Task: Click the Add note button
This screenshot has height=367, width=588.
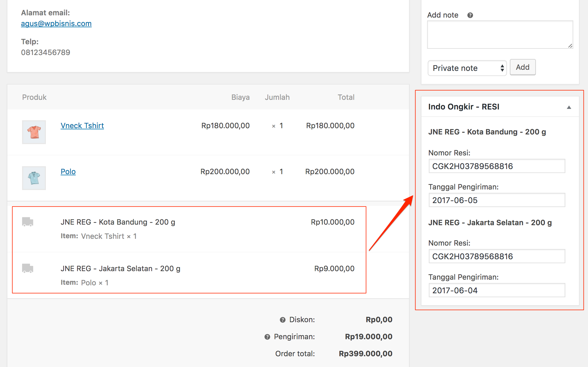Action: [x=523, y=67]
